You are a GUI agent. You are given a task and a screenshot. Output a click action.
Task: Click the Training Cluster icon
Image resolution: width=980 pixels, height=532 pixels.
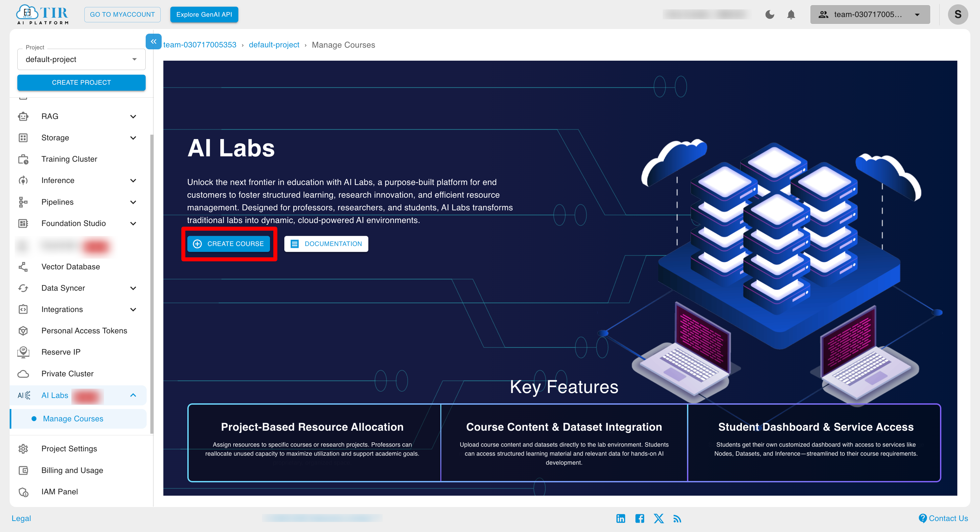tap(23, 159)
